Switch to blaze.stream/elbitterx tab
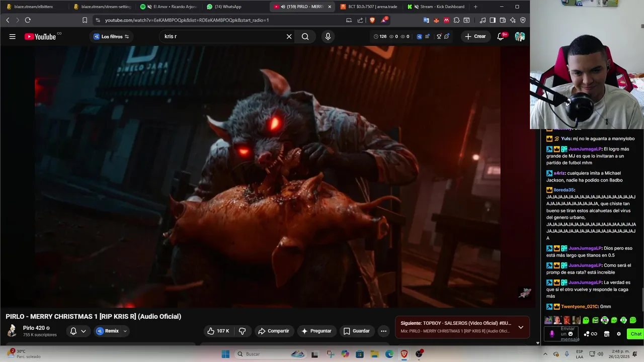 click(33, 7)
